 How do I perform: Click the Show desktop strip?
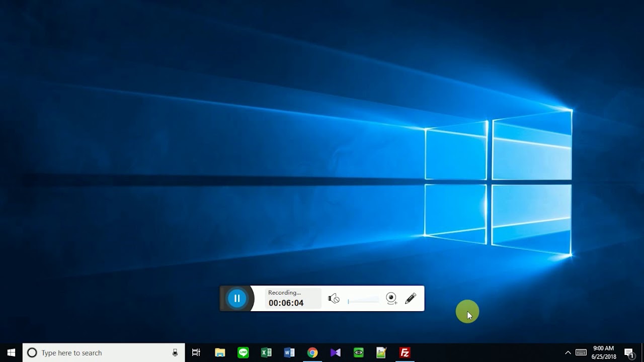click(x=642, y=352)
